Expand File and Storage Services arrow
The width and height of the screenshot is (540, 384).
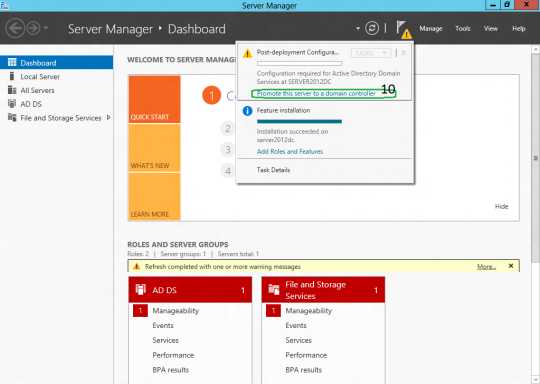click(x=108, y=117)
